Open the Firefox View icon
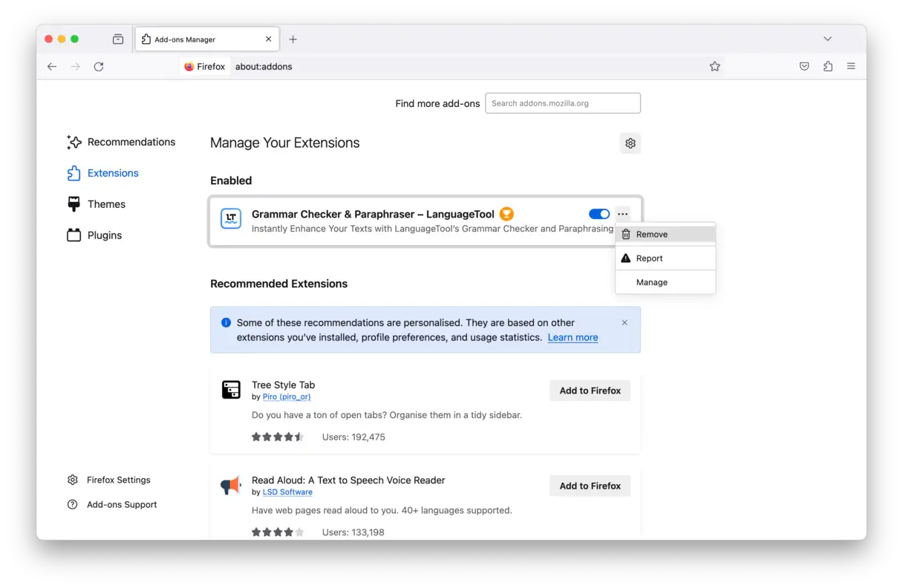This screenshot has width=903, height=588. 118,39
